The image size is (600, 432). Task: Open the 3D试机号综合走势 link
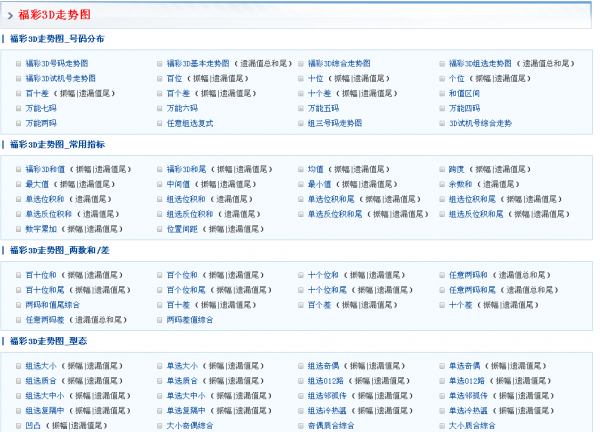[480, 123]
